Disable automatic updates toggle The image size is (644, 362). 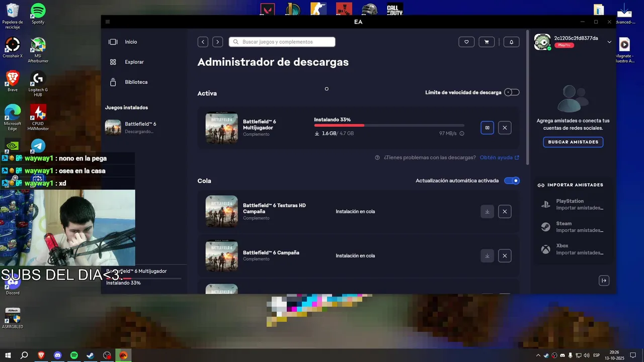[512, 180]
